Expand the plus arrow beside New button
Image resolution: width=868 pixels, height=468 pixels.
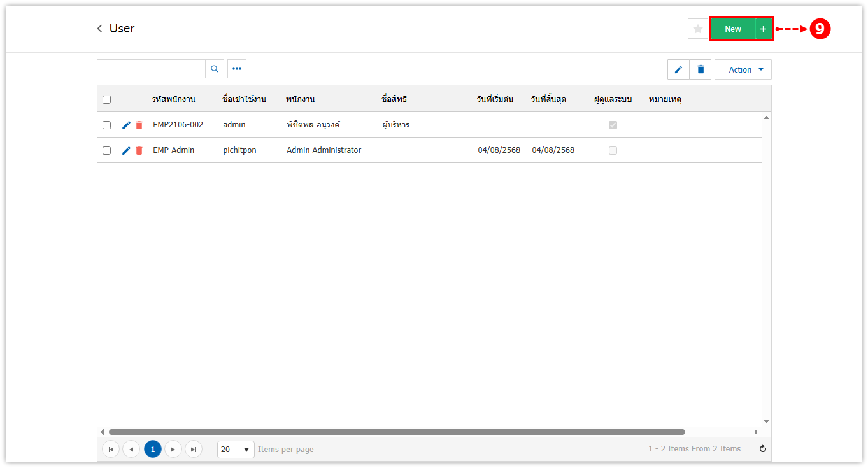click(x=763, y=29)
